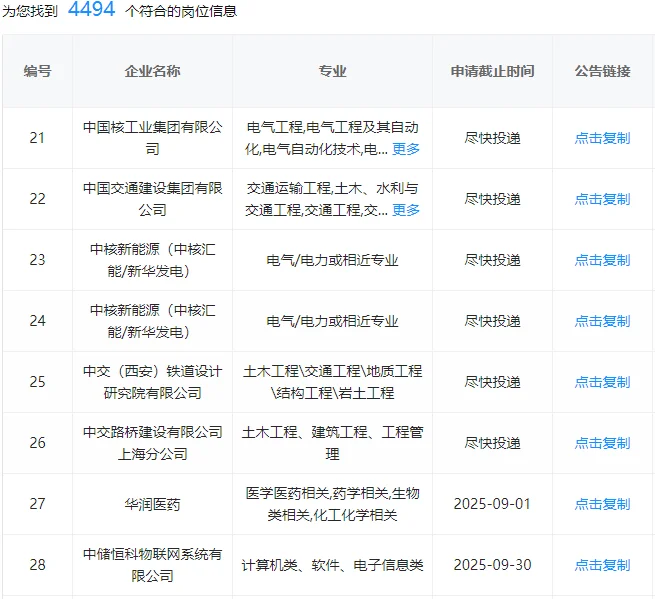The width and height of the screenshot is (655, 599).
Task: Click company name in row 23
Action: point(152,260)
